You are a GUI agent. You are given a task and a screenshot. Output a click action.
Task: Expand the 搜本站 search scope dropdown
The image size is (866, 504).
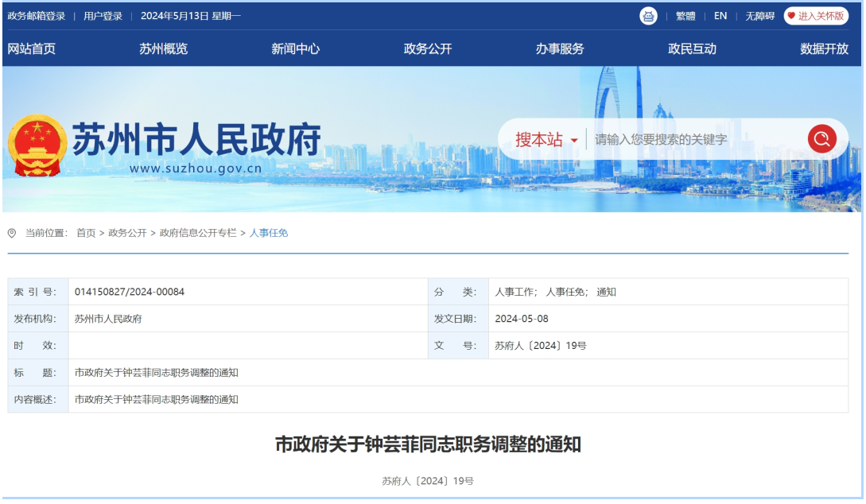(573, 141)
